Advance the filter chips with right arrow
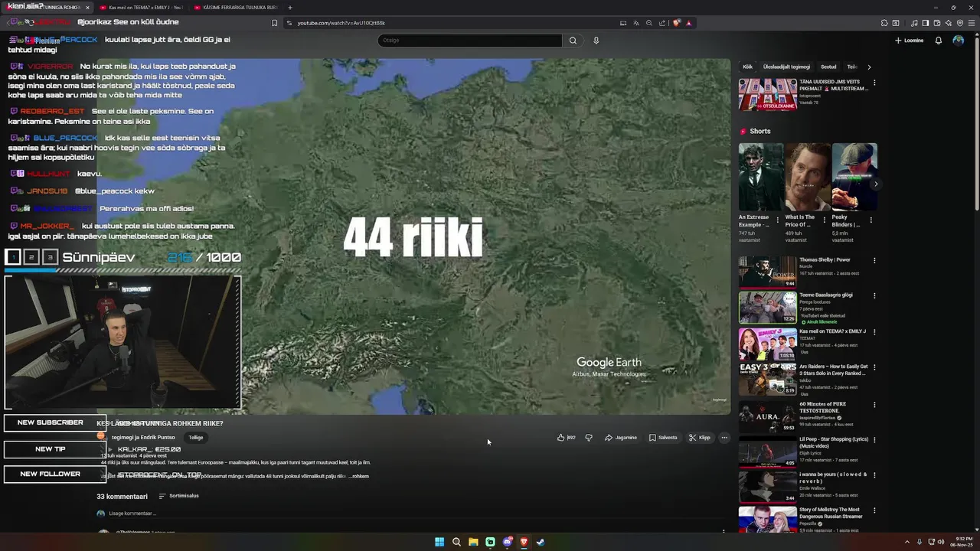The height and width of the screenshot is (551, 980). tap(869, 67)
